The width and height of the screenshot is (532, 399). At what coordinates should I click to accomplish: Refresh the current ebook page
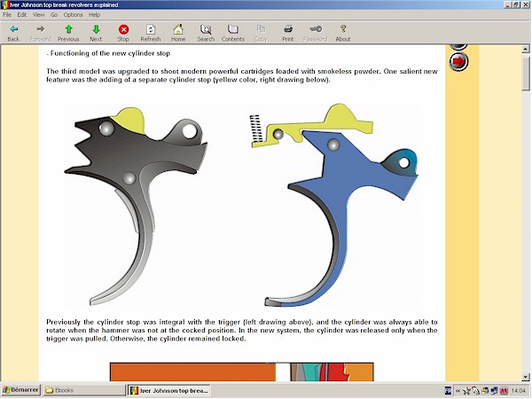coord(151,33)
